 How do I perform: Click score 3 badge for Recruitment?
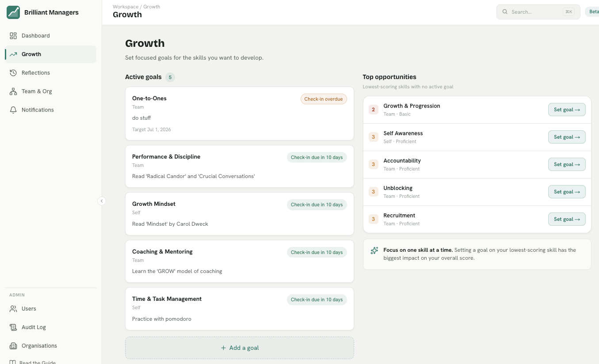pyautogui.click(x=374, y=219)
